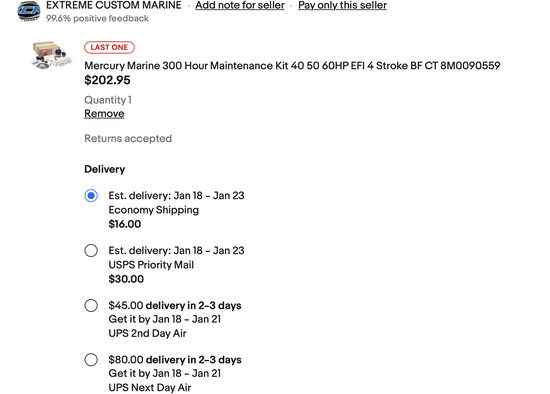The width and height of the screenshot is (550, 394).
Task: Click the LAST ONE badge
Action: [109, 47]
